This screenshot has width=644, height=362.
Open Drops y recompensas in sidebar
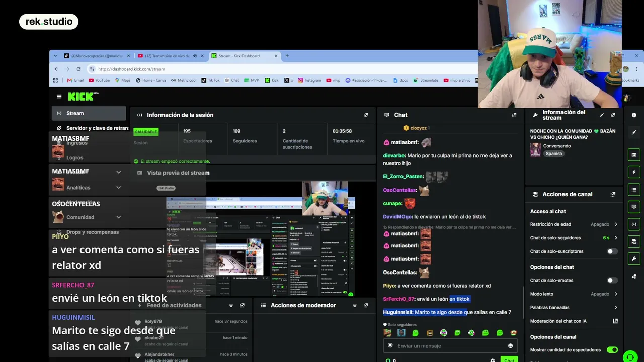coord(89,232)
